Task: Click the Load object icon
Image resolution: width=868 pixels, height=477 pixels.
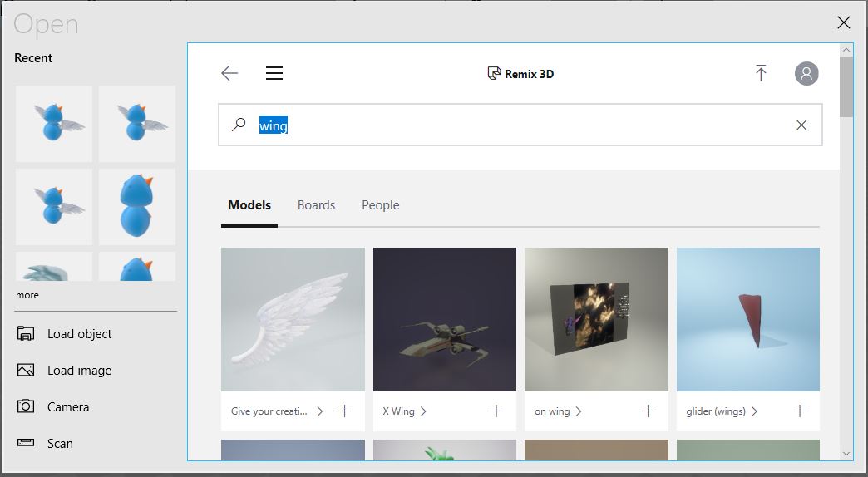Action: (x=26, y=334)
